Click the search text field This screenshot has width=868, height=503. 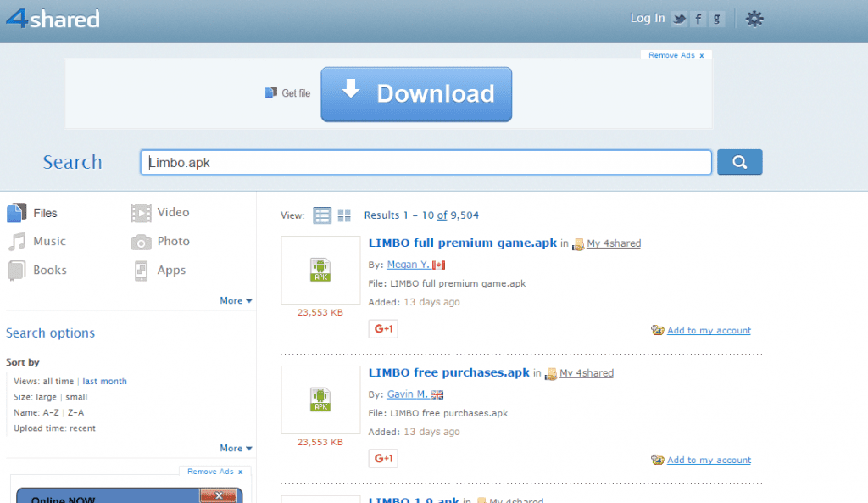426,162
